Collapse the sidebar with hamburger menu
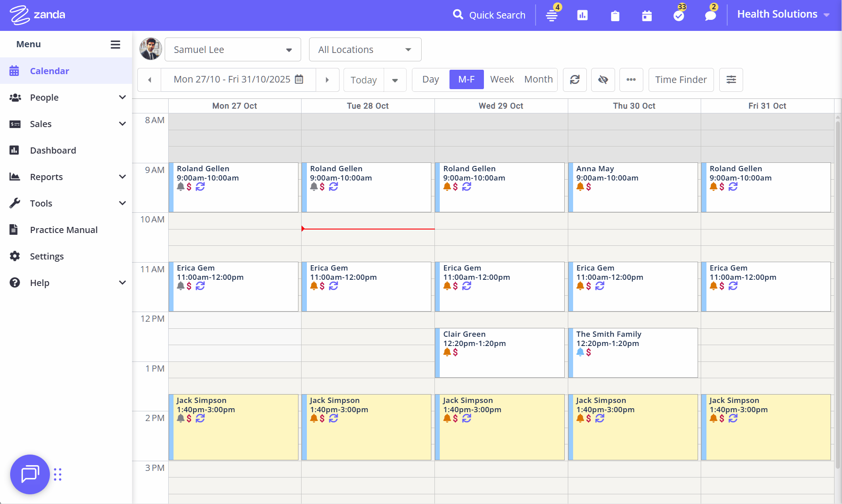Screen dimensions: 842x504 115,45
